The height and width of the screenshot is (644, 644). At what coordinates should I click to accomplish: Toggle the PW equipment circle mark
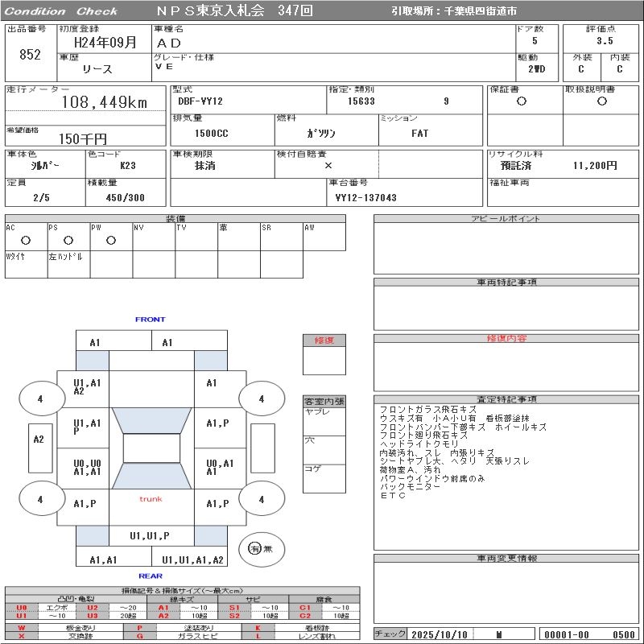[x=111, y=240]
